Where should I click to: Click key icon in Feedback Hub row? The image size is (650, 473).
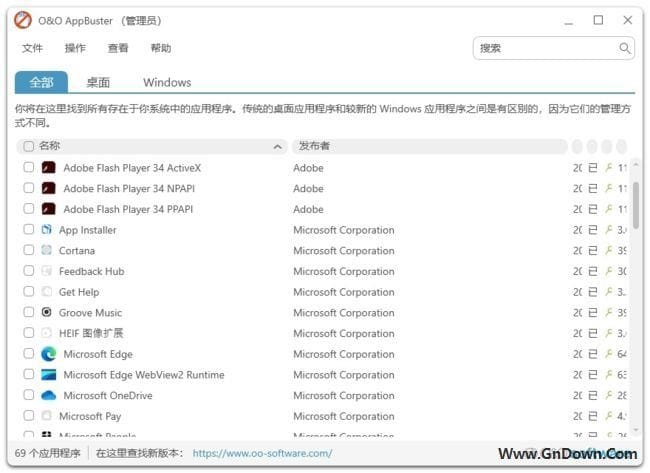pos(609,271)
